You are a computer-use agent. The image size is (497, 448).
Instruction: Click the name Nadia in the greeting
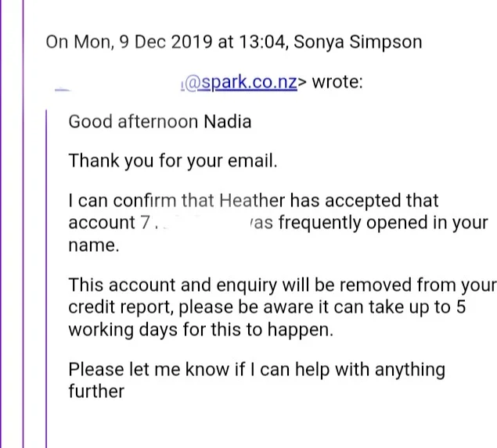[x=228, y=122]
